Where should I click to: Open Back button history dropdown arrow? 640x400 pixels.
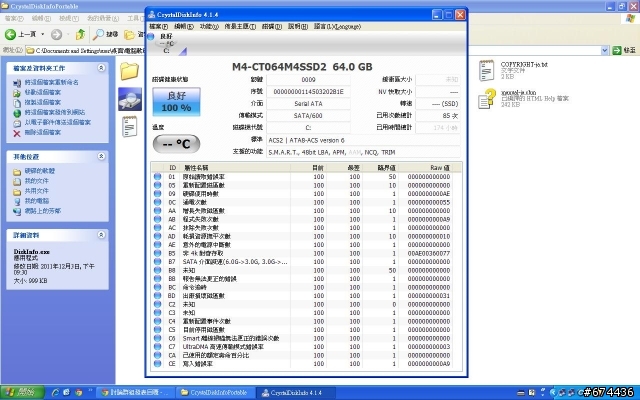click(x=42, y=34)
